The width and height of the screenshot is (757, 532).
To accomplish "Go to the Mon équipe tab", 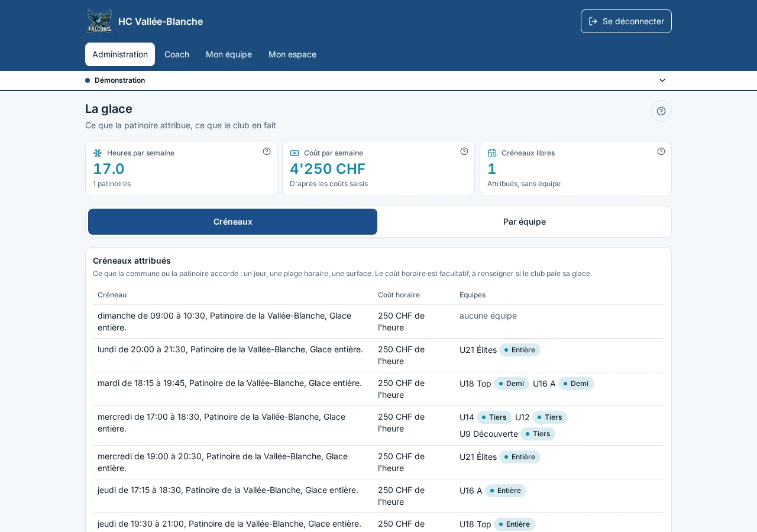I will [229, 54].
